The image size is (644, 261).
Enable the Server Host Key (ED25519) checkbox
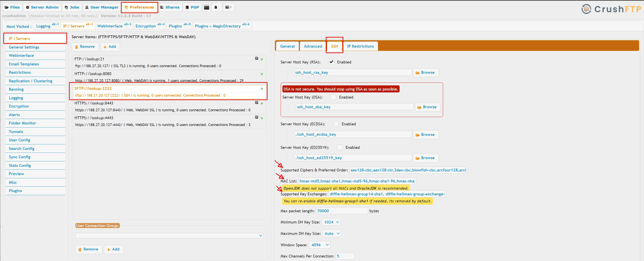coord(340,147)
